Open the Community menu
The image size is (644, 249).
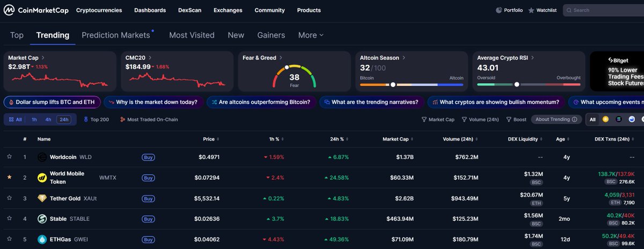pyautogui.click(x=269, y=10)
